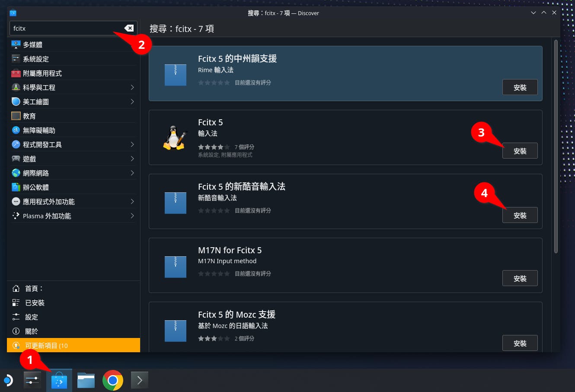Click the development tools icon
Screen dimensions: 575x392
tap(16, 144)
